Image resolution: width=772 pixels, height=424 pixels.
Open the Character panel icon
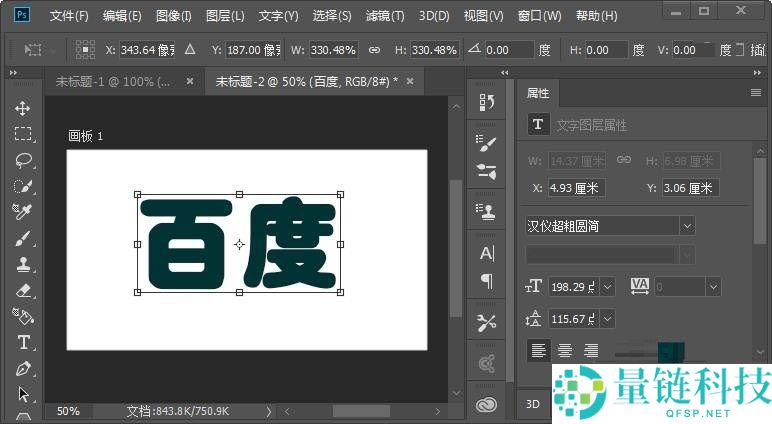pyautogui.click(x=487, y=253)
